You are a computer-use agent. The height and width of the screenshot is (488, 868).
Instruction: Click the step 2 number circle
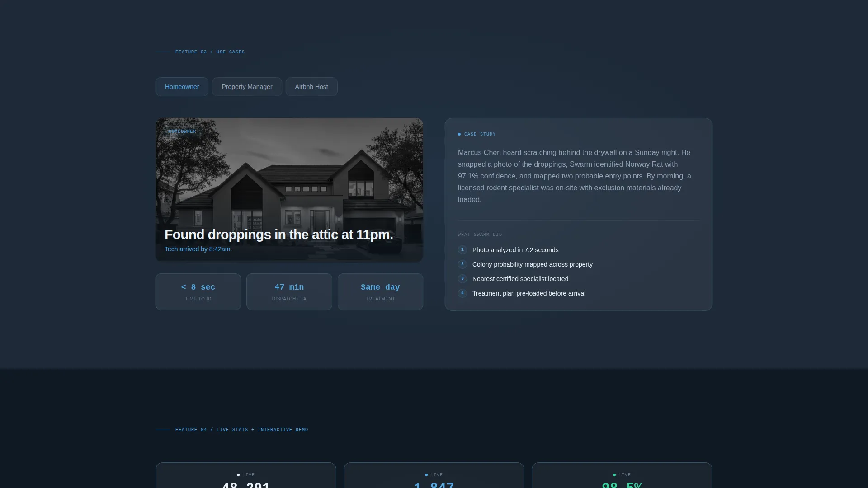462,264
